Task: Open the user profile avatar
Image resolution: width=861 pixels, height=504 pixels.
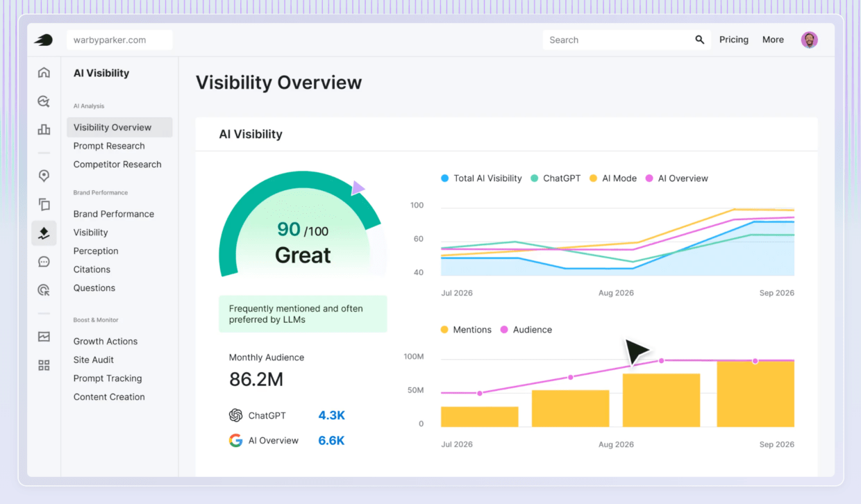Action: click(809, 40)
